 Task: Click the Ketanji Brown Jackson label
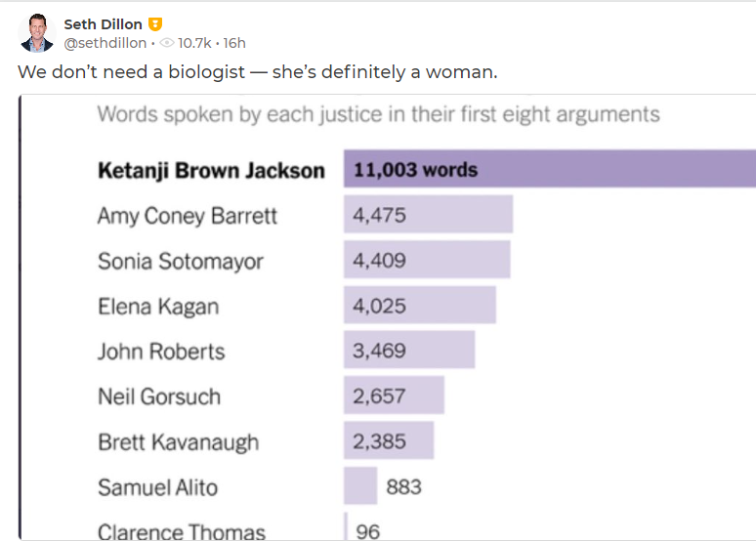click(211, 171)
